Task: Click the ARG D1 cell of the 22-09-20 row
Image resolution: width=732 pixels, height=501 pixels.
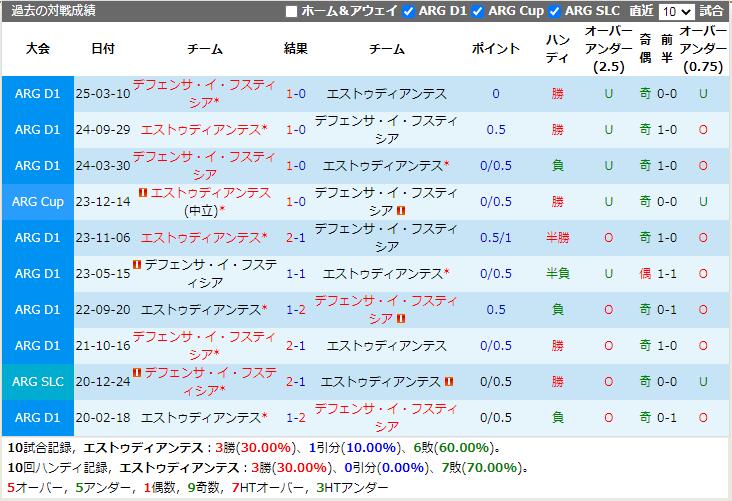Action: click(38, 310)
